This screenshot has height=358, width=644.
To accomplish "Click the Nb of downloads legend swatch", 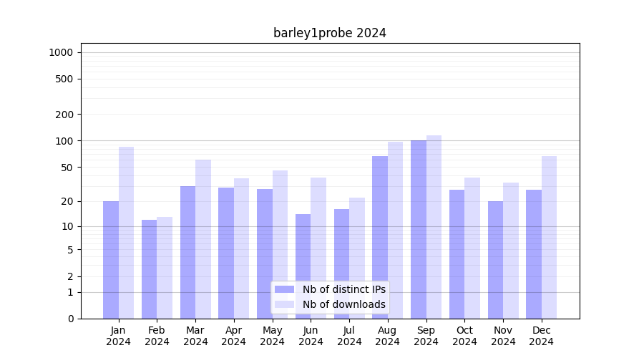I will tap(284, 304).
